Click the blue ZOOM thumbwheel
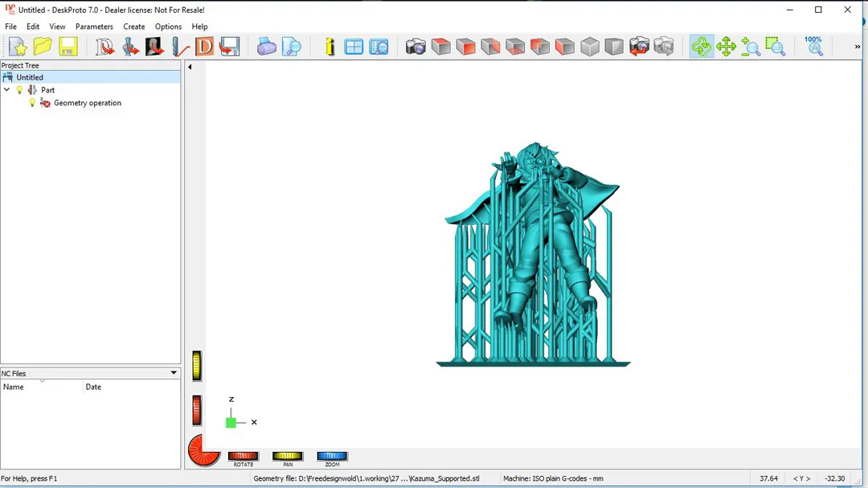 click(x=332, y=456)
